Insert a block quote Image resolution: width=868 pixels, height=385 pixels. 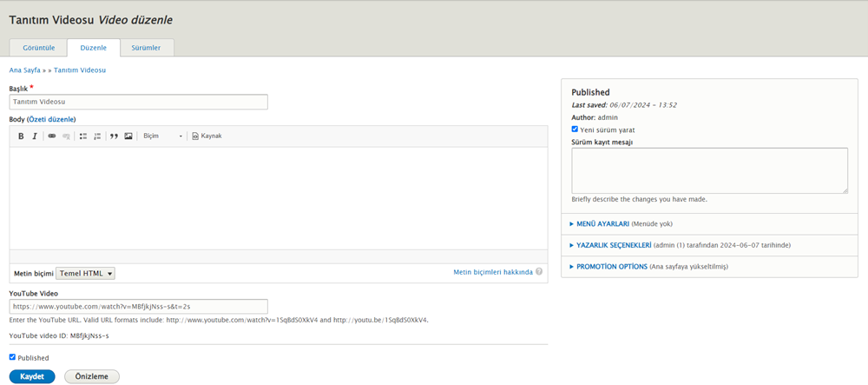coord(114,136)
